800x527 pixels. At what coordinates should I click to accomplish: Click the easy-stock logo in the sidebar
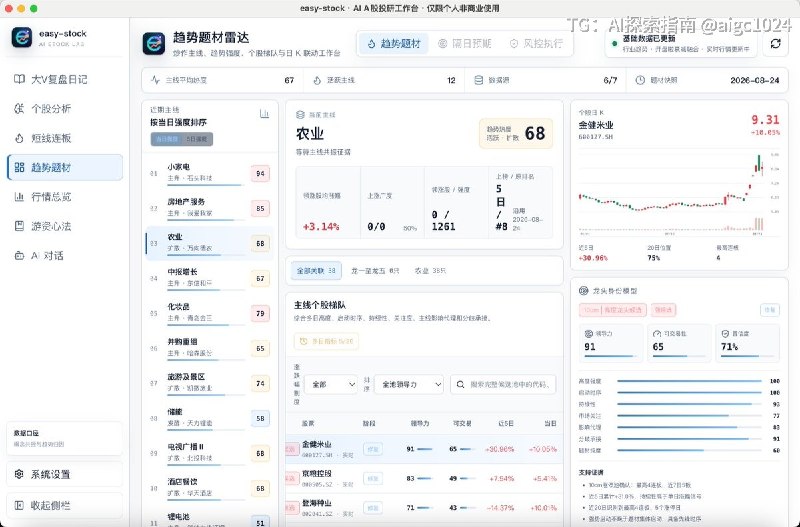pos(22,38)
